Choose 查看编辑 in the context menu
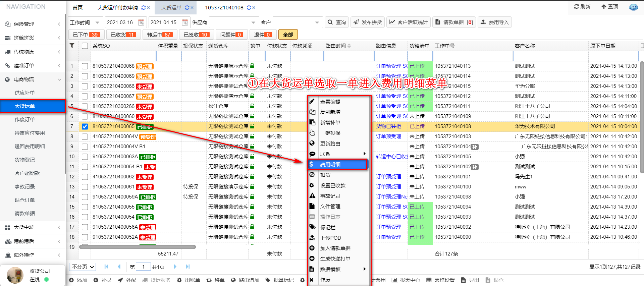The width and height of the screenshot is (644, 286). tap(330, 102)
